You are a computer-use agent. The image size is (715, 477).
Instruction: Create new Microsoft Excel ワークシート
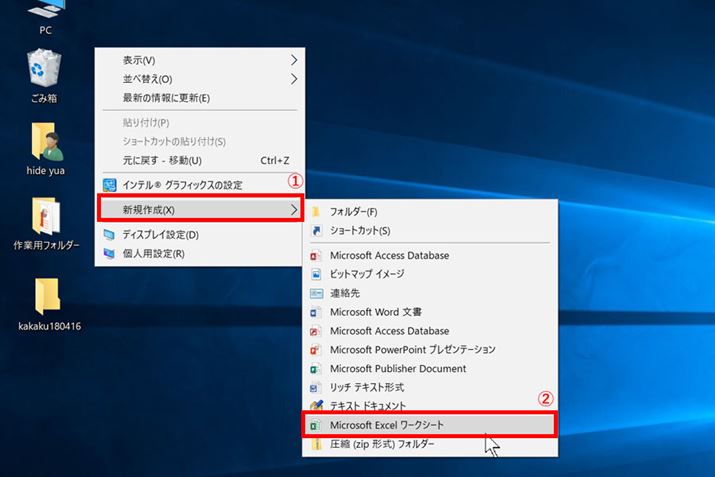point(430,425)
